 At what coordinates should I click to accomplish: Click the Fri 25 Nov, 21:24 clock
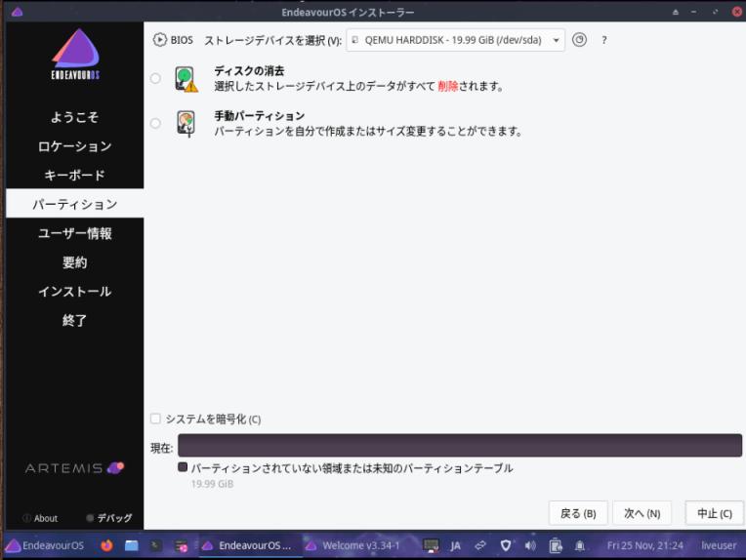pyautogui.click(x=644, y=545)
